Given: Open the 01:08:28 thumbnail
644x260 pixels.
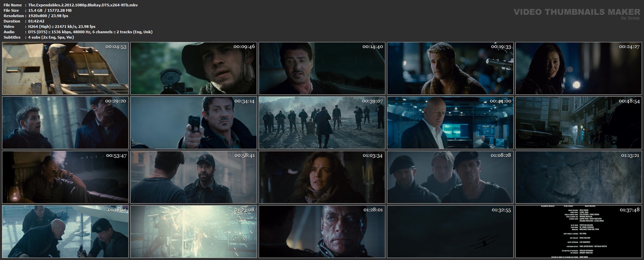Looking at the screenshot, I should pyautogui.click(x=450, y=177).
